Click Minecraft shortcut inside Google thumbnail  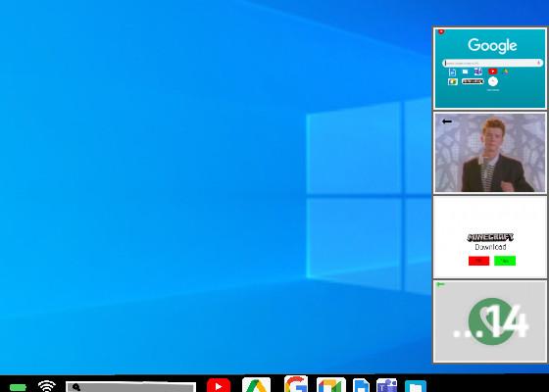(x=473, y=81)
